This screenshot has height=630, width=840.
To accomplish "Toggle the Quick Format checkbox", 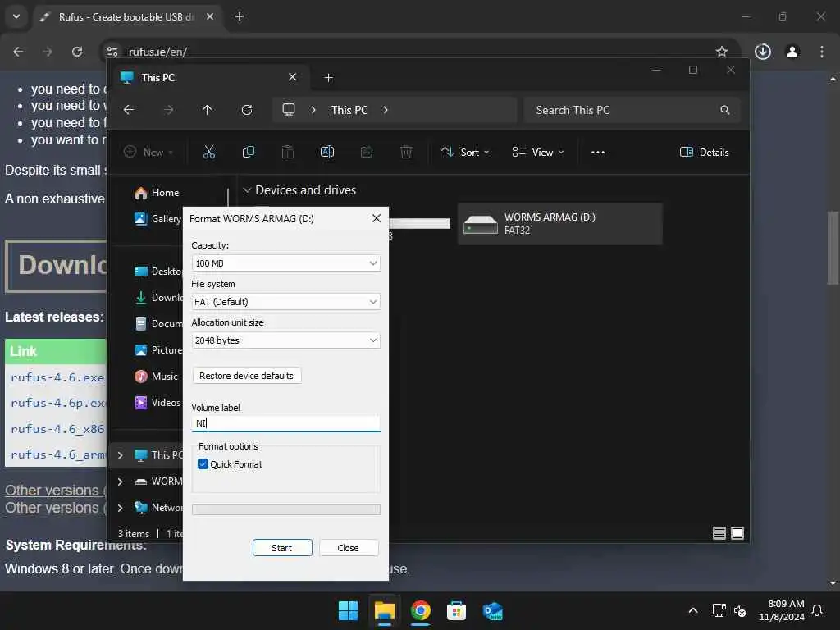I will 203,464.
